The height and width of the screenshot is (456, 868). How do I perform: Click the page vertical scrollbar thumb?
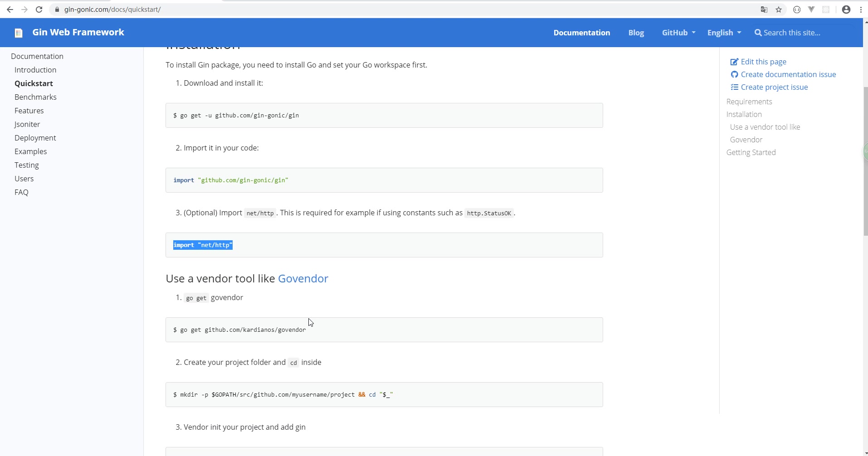pyautogui.click(x=865, y=161)
